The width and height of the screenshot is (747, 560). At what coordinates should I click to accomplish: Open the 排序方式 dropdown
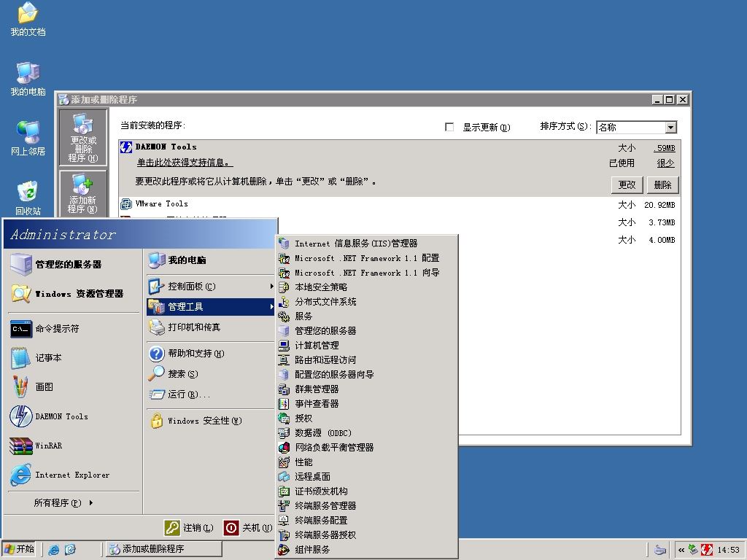pos(671,127)
